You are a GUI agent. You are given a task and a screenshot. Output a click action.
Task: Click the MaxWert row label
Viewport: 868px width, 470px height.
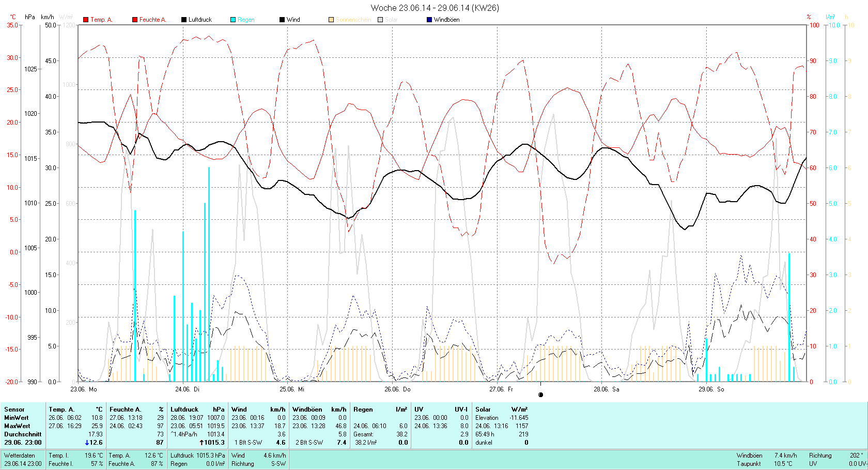(x=17, y=426)
